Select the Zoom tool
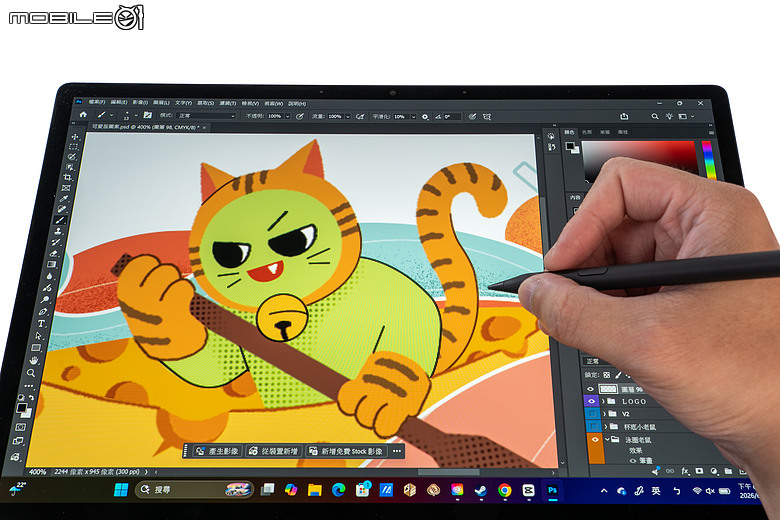780x520 pixels. (31, 373)
